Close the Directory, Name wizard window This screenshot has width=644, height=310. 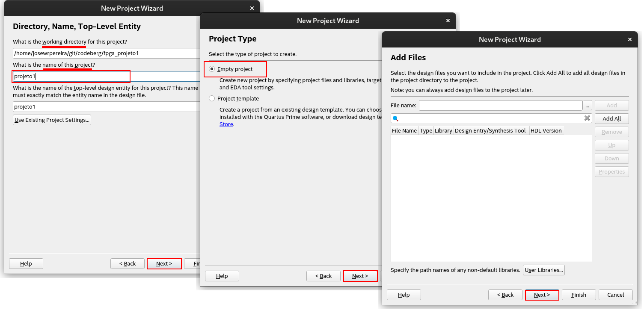(252, 8)
